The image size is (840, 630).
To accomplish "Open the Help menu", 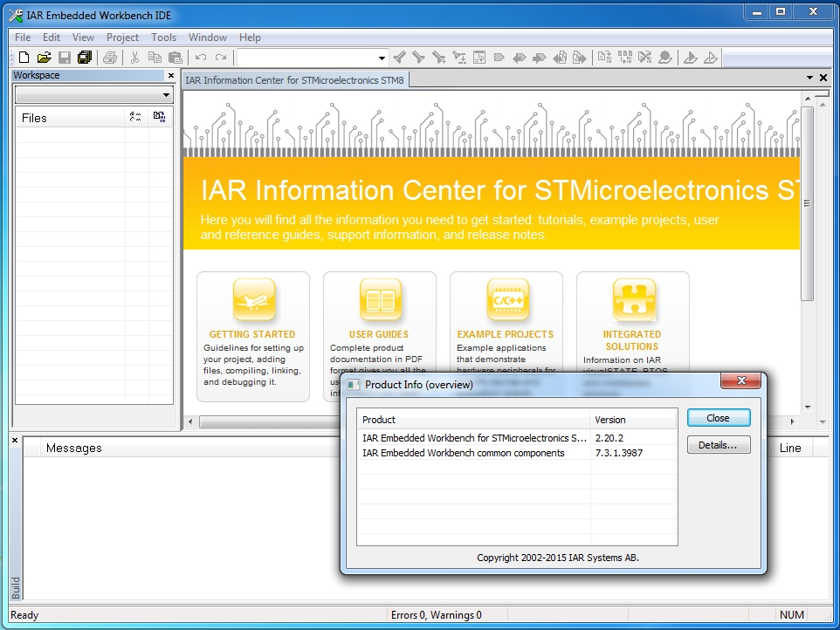I will click(x=250, y=38).
